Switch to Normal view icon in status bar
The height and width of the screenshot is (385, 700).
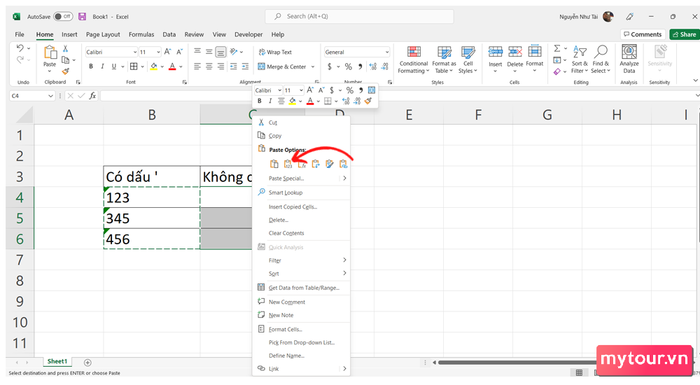(x=579, y=372)
